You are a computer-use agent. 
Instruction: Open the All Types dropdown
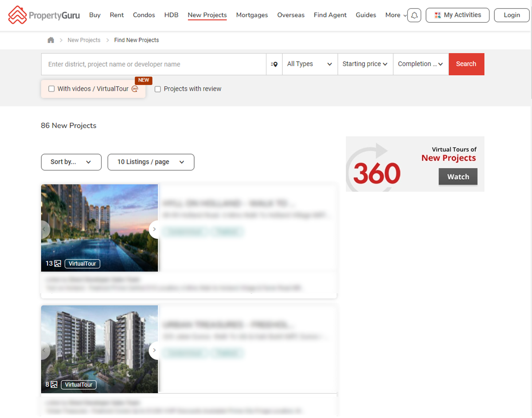tap(310, 64)
